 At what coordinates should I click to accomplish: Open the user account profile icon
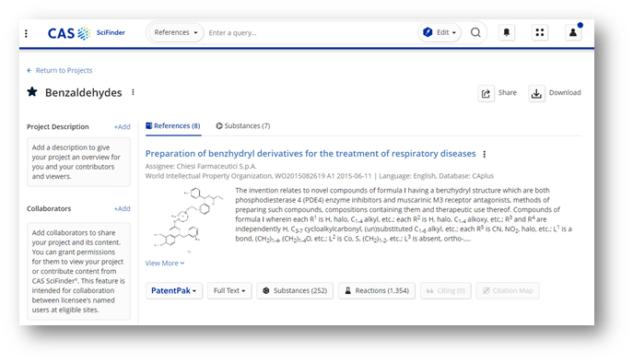click(x=572, y=32)
